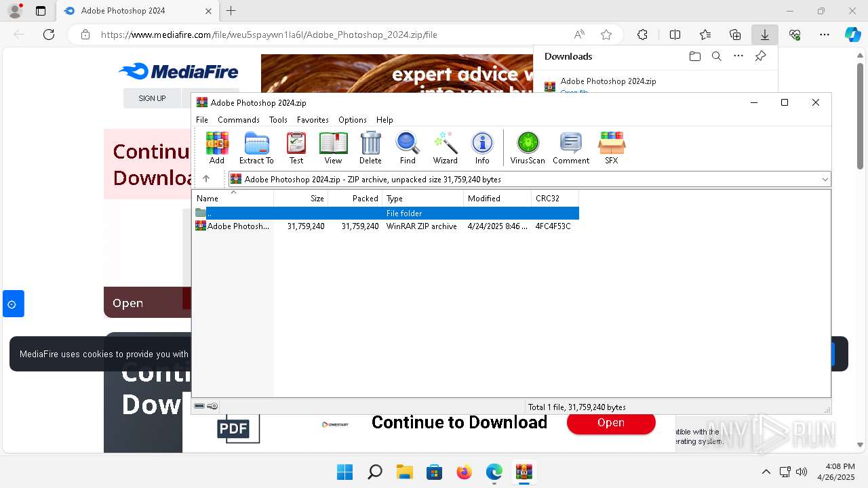Open File Explorer from taskbar
Screen dimensions: 868x488
[404, 472]
